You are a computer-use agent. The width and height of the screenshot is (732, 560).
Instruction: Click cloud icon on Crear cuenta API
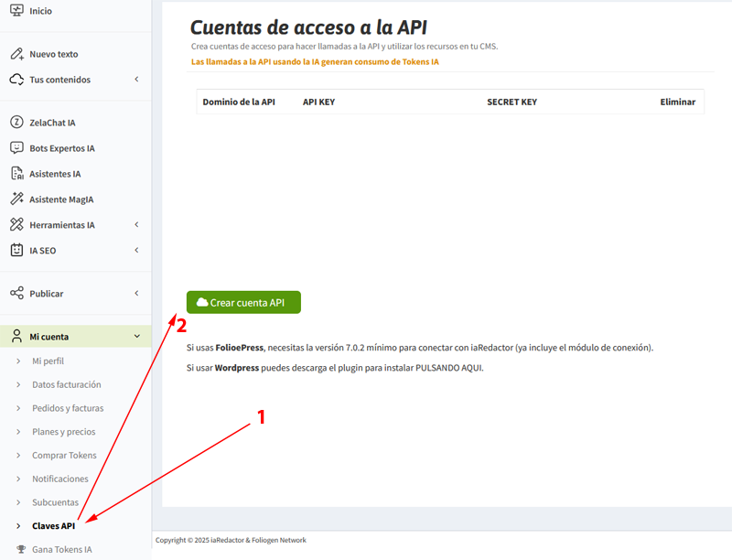pyautogui.click(x=202, y=302)
